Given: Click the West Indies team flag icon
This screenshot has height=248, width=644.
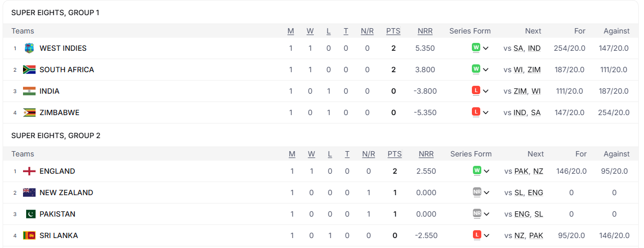Looking at the screenshot, I should 29,48.
